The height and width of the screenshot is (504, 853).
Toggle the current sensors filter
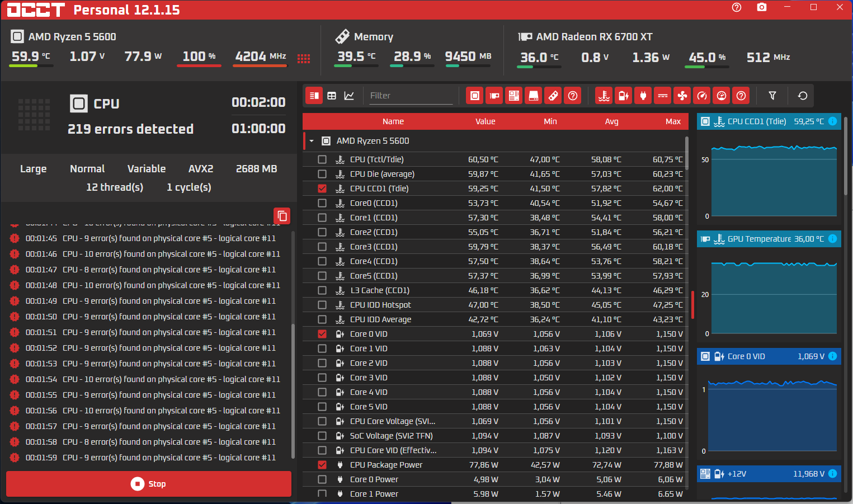coord(663,96)
